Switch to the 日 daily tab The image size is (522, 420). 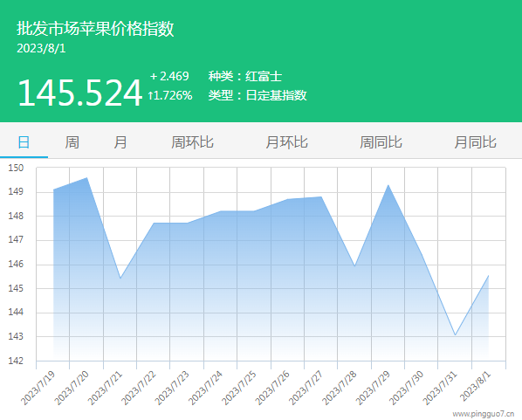coord(24,142)
